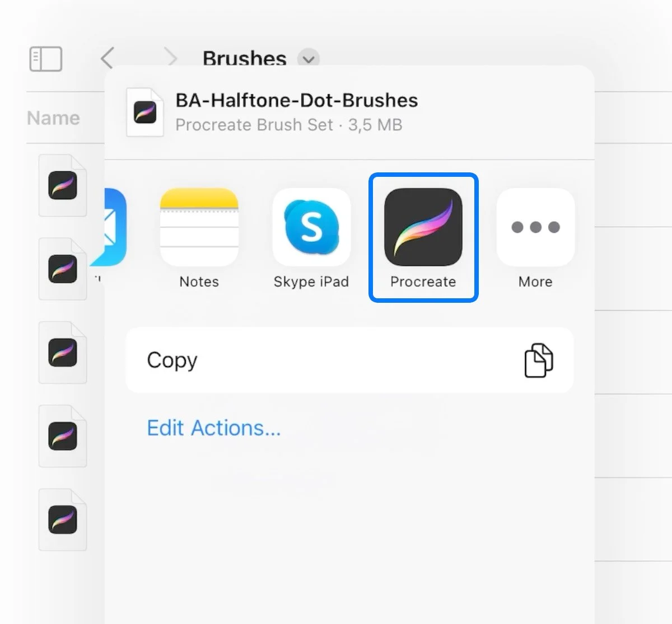
Task: Sort files by the Name column
Action: tap(53, 118)
